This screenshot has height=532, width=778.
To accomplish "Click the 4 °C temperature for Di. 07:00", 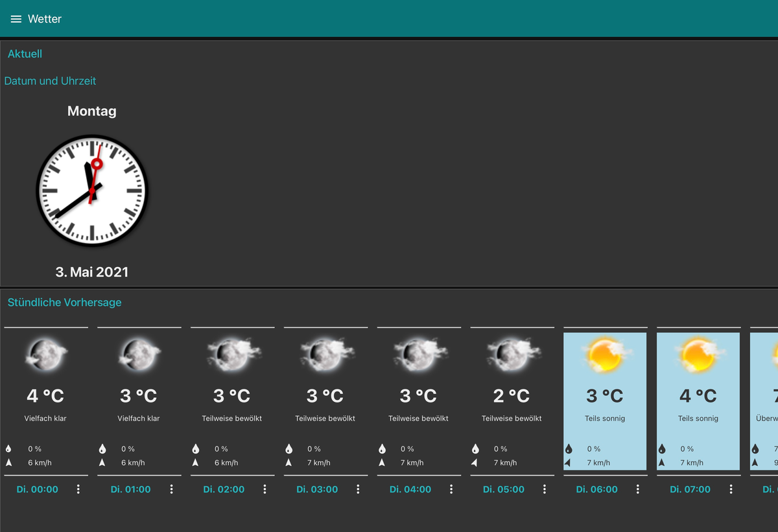I will point(698,395).
